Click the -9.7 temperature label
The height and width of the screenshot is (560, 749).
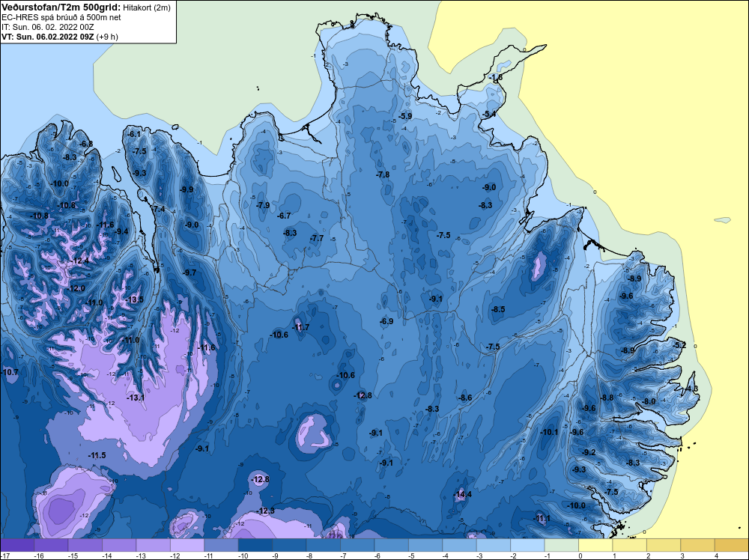[x=189, y=273]
